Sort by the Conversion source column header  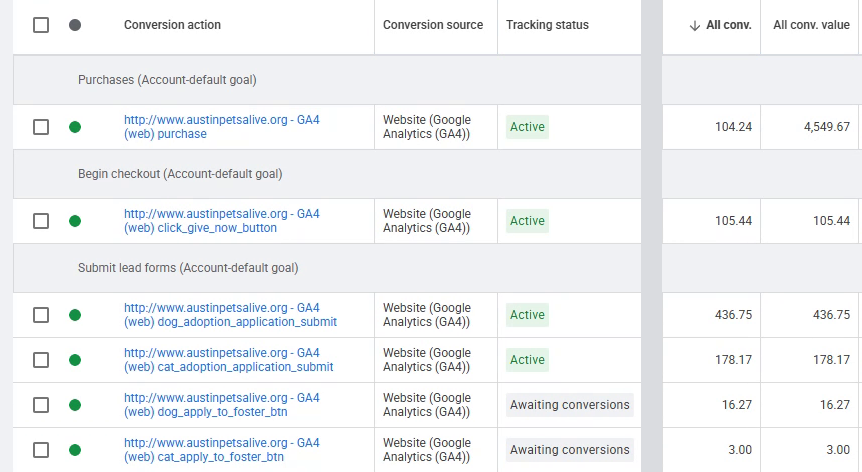(433, 25)
